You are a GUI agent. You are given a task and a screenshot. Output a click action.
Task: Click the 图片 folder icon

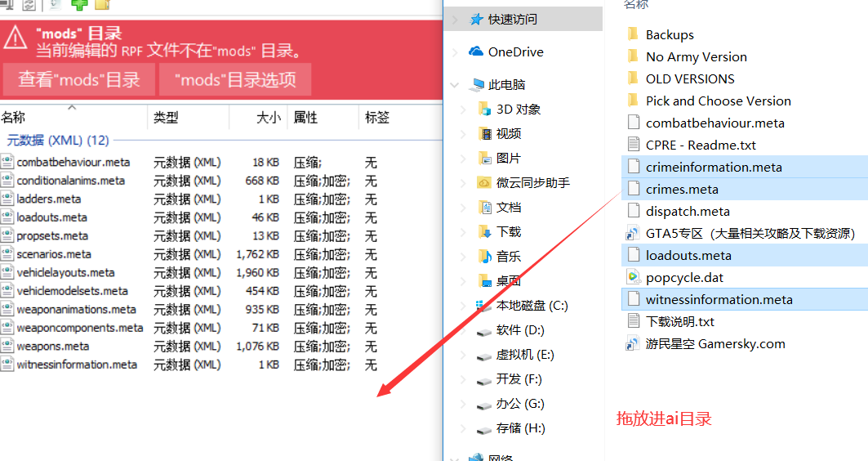click(x=485, y=159)
